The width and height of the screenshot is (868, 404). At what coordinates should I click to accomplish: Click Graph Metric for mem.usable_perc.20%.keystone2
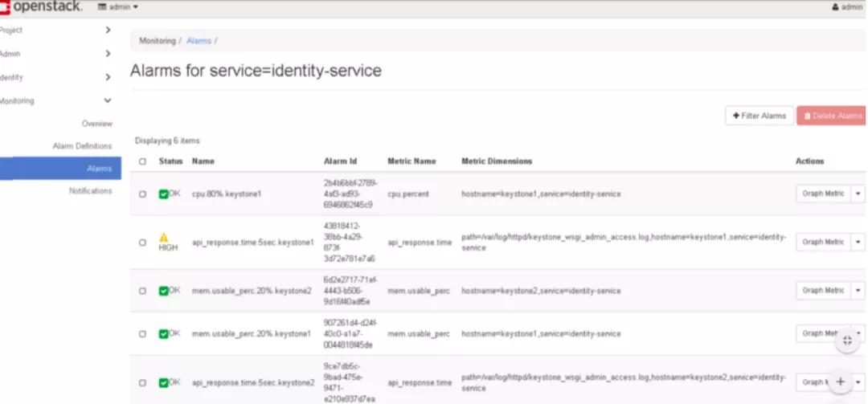coord(823,291)
